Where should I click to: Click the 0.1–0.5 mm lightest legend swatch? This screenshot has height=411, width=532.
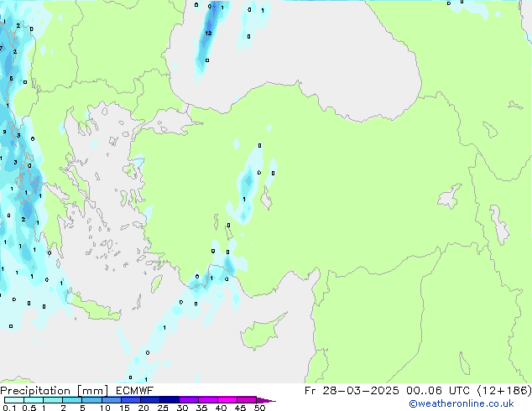(x=14, y=400)
